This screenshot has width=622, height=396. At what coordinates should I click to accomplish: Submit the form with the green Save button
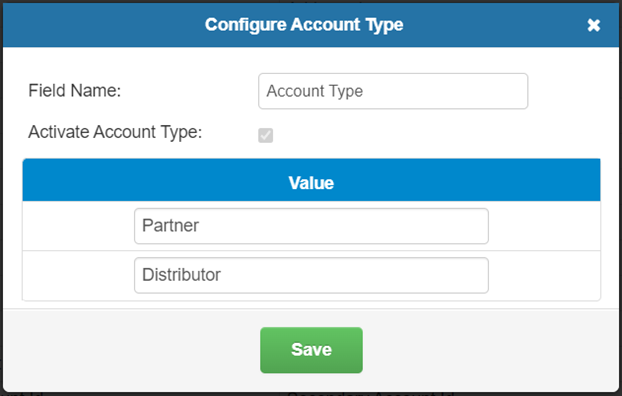(311, 350)
